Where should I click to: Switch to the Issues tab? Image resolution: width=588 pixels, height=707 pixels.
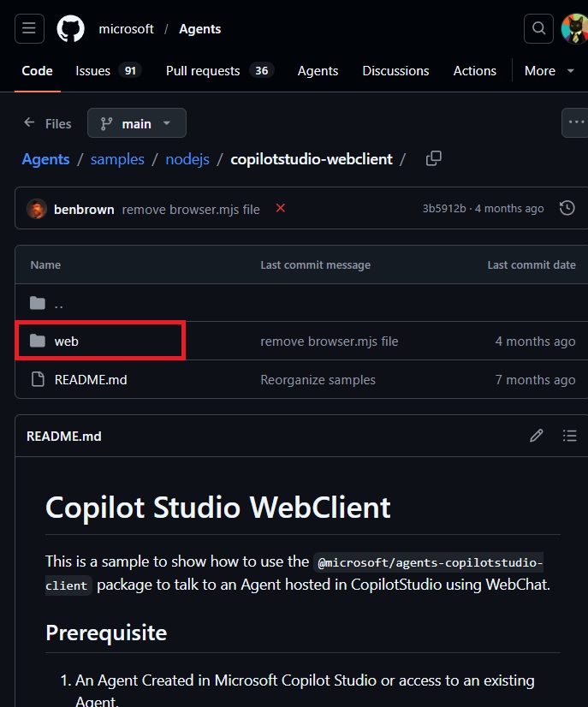(x=107, y=71)
